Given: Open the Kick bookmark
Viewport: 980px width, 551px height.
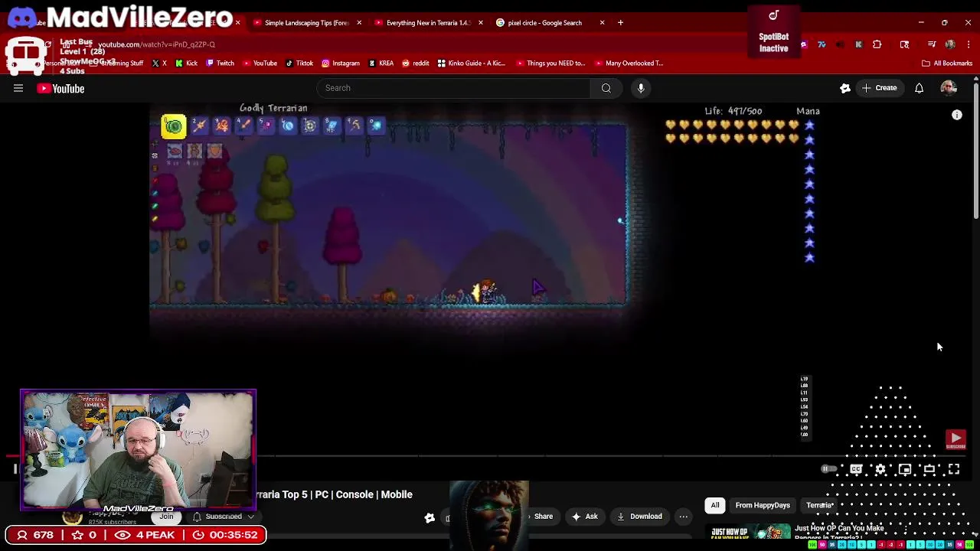Looking at the screenshot, I should [187, 64].
